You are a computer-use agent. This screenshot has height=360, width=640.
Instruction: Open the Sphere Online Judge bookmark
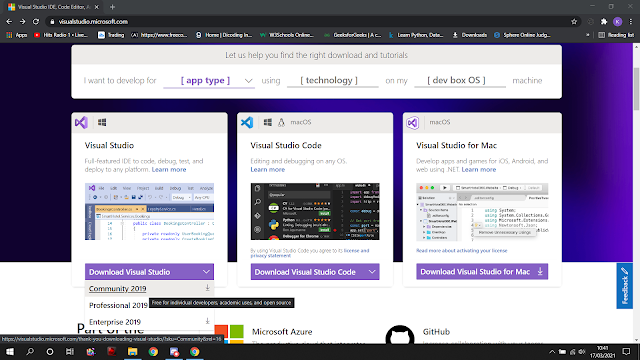(522, 35)
